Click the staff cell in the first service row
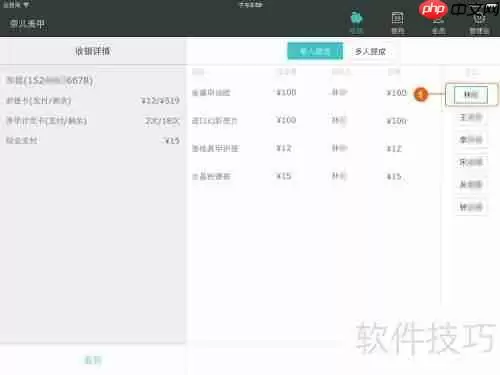The height and width of the screenshot is (375, 500). [339, 92]
